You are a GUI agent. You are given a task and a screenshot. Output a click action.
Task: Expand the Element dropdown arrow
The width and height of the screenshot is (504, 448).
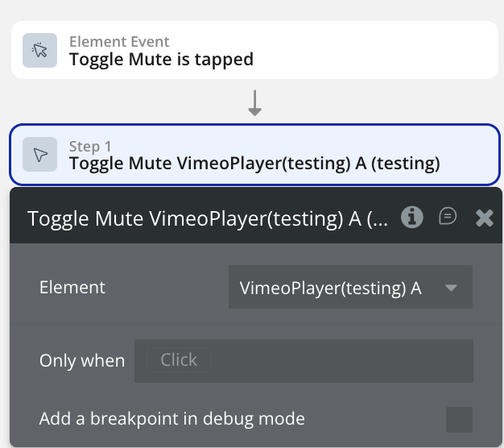[451, 288]
